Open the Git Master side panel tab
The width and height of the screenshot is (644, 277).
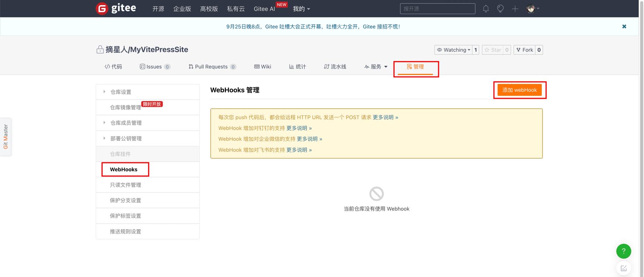coord(6,137)
